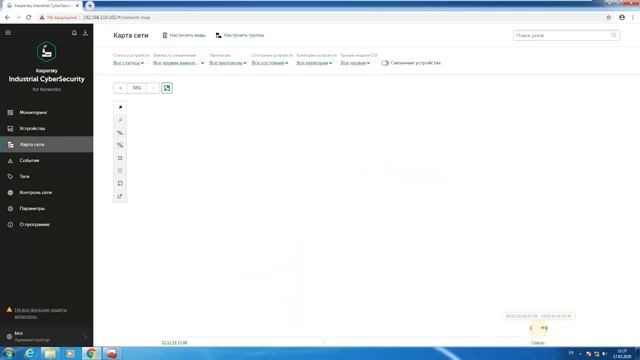
Task: Go to Устройства in the sidebar
Action: pyautogui.click(x=32, y=129)
